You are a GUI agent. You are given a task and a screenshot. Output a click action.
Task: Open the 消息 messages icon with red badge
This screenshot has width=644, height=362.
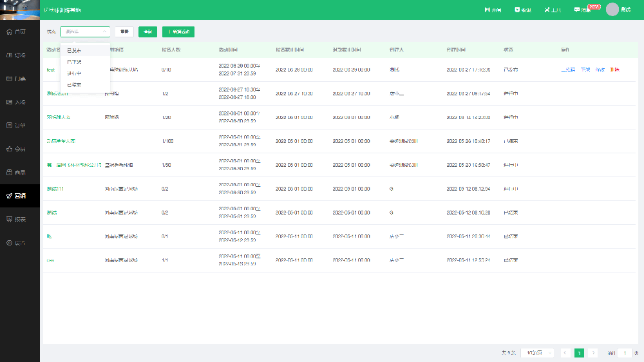click(x=582, y=10)
